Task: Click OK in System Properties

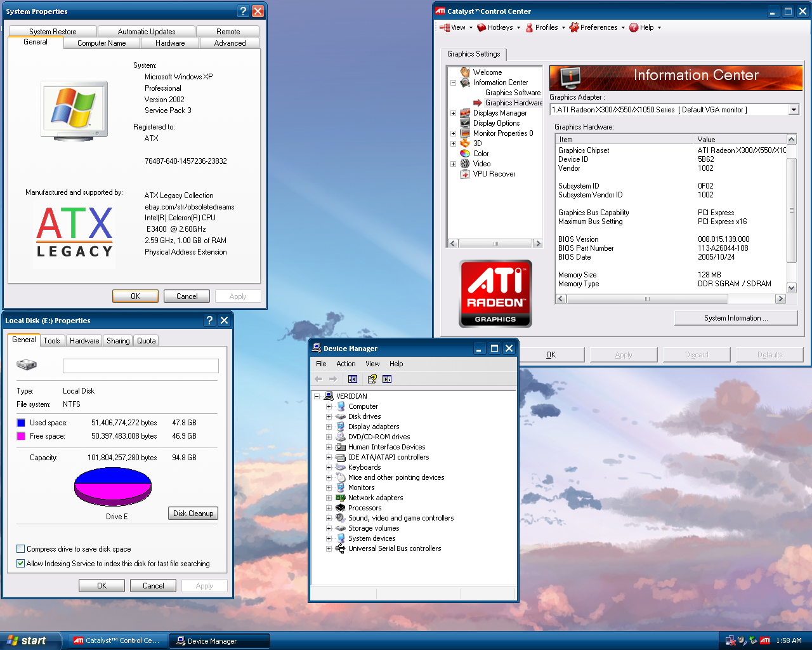Action: pos(135,296)
